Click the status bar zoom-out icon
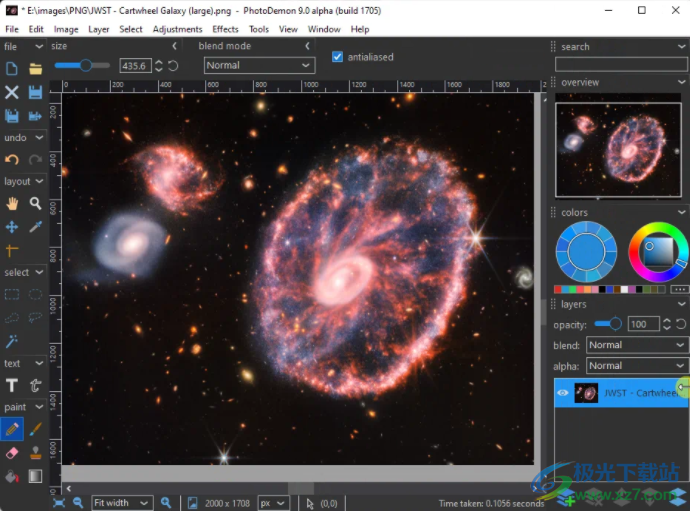This screenshot has width=690, height=511. pos(78,503)
